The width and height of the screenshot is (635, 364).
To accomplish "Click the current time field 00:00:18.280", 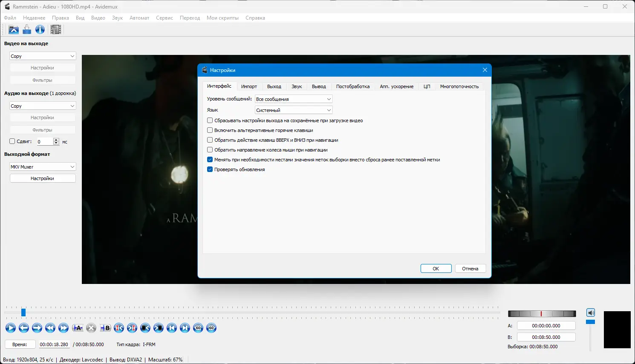I will [x=54, y=344].
